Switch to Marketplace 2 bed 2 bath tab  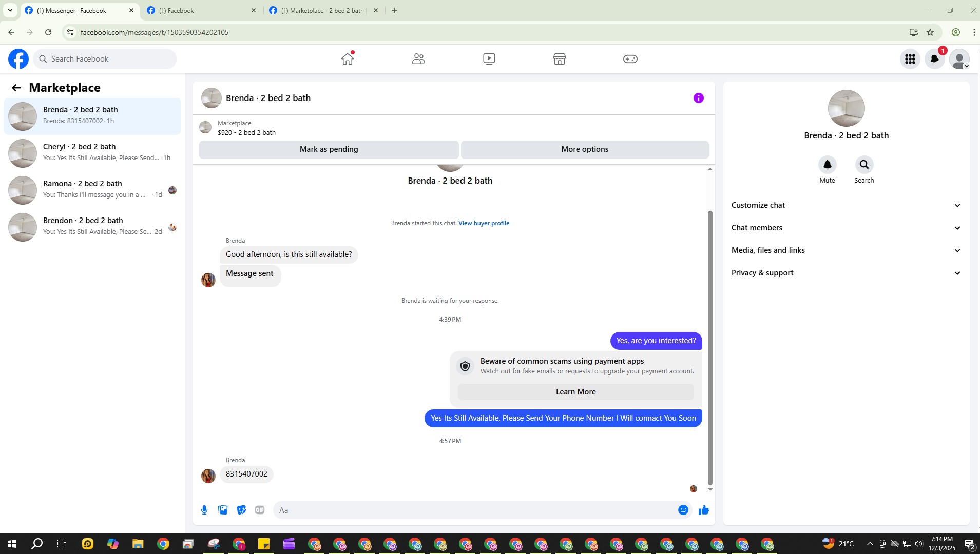pos(324,10)
